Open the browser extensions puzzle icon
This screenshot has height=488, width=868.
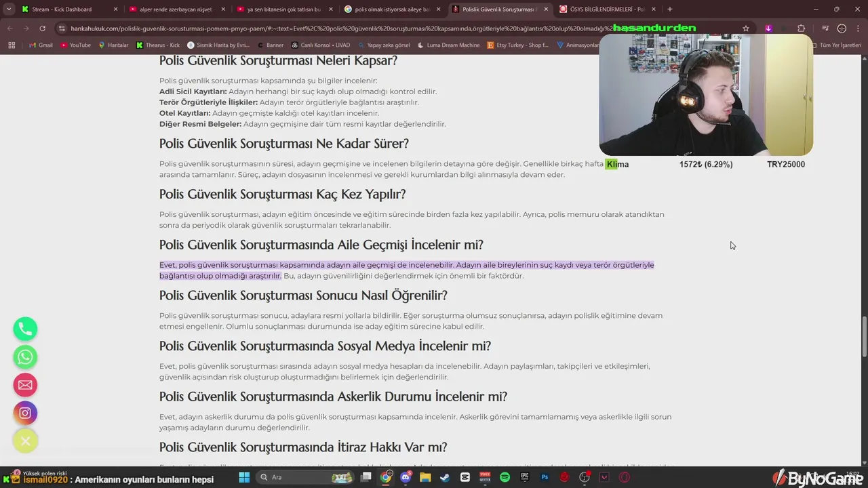(x=801, y=28)
